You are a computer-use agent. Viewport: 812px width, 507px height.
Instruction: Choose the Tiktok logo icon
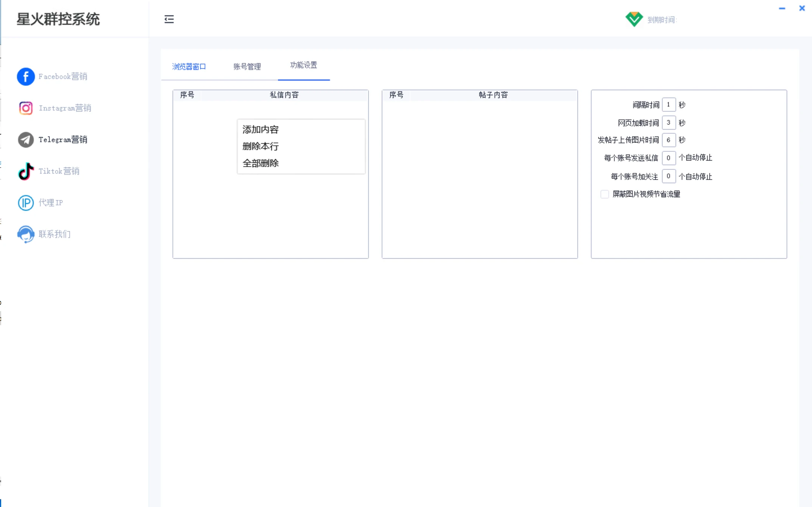tap(26, 171)
